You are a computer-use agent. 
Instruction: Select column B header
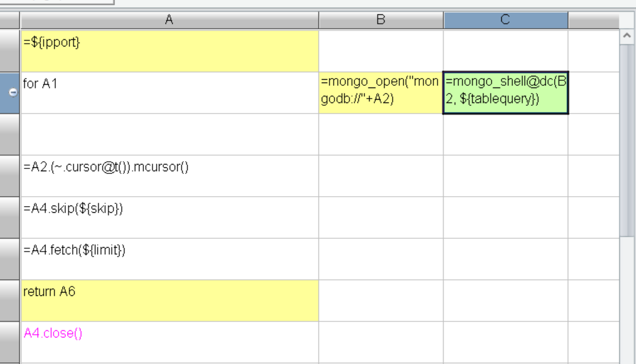[381, 20]
